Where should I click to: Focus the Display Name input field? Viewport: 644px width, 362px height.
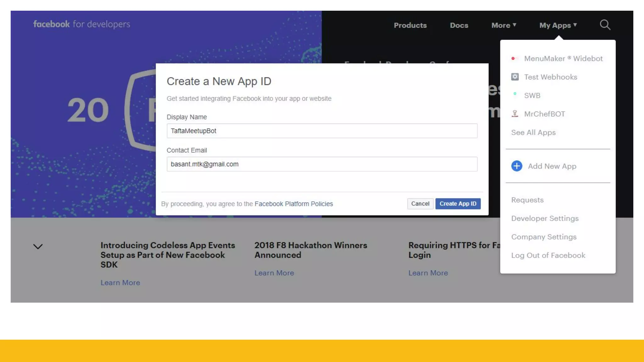pyautogui.click(x=322, y=131)
